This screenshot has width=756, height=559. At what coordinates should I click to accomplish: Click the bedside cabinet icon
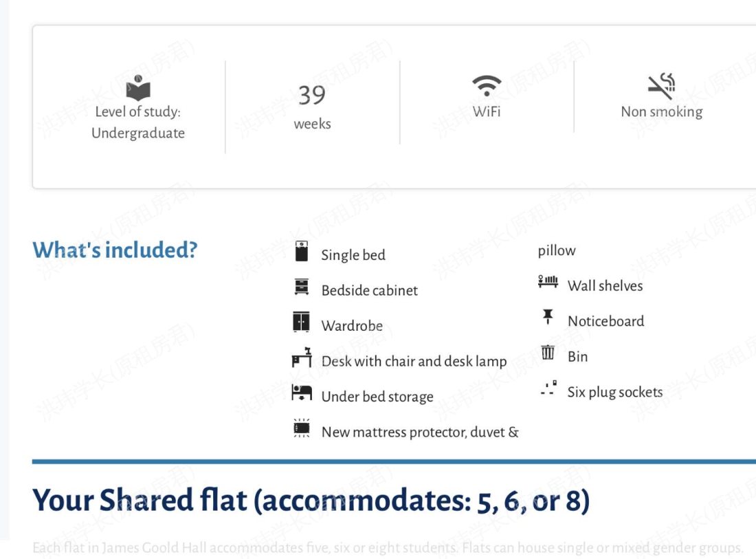[x=302, y=287]
